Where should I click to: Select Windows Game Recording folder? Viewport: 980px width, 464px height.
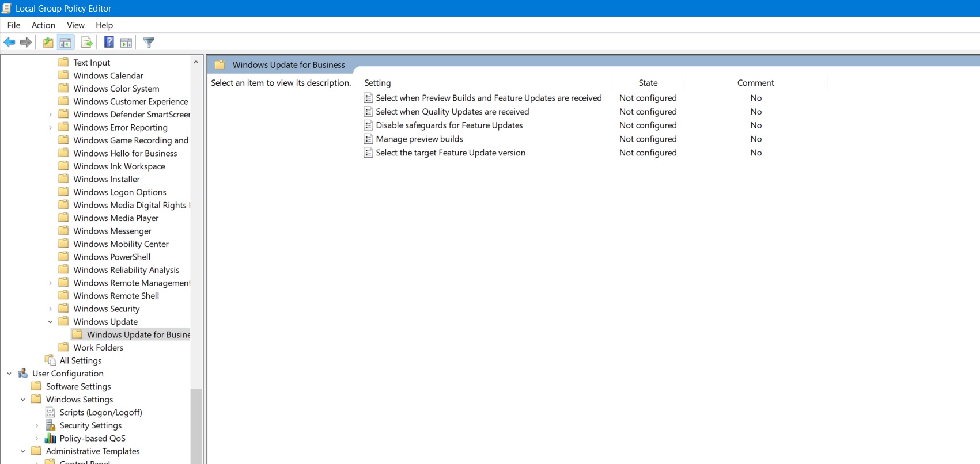pos(131,140)
